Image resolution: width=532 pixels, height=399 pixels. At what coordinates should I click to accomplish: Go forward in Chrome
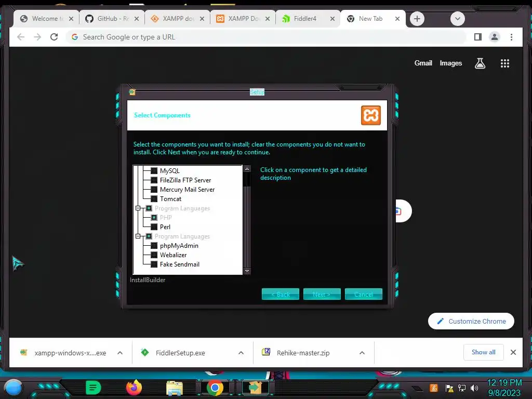(x=37, y=37)
